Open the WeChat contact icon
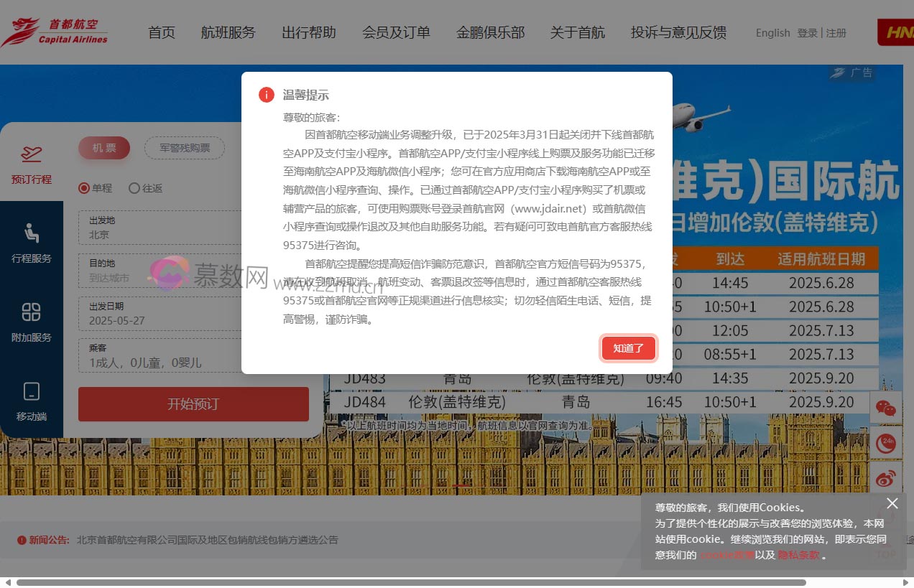Image resolution: width=914 pixels, height=588 pixels. [x=885, y=407]
